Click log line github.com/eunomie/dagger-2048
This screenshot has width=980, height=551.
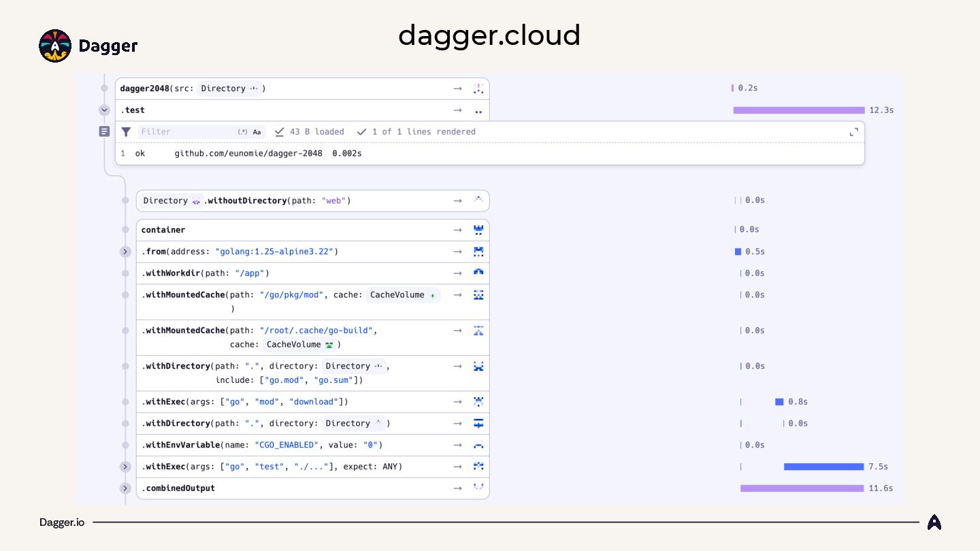click(x=248, y=154)
